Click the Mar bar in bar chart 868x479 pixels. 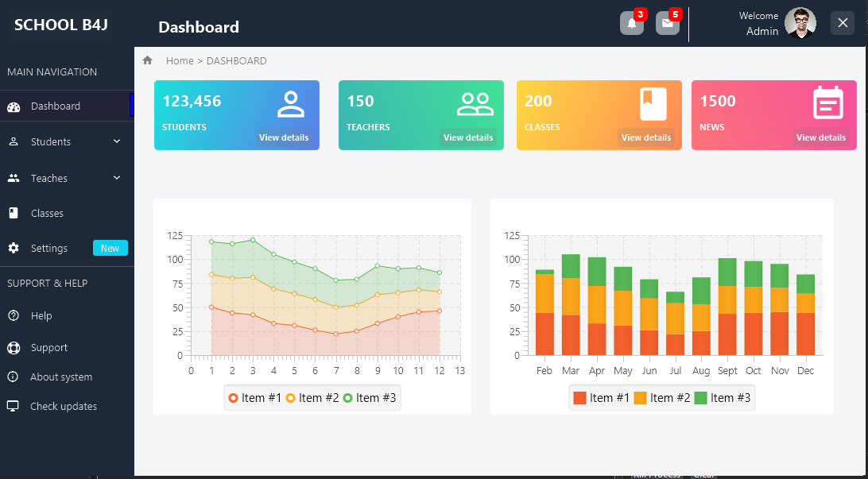pyautogui.click(x=571, y=305)
